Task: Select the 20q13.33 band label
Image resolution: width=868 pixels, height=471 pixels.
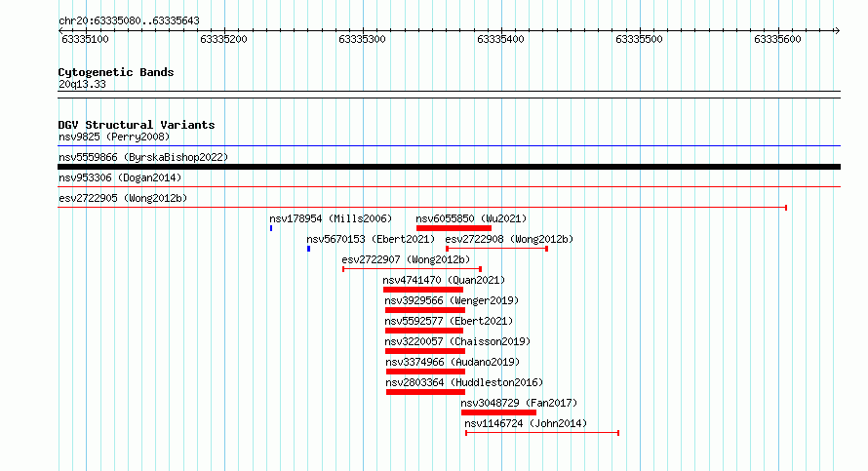Action: click(x=82, y=84)
